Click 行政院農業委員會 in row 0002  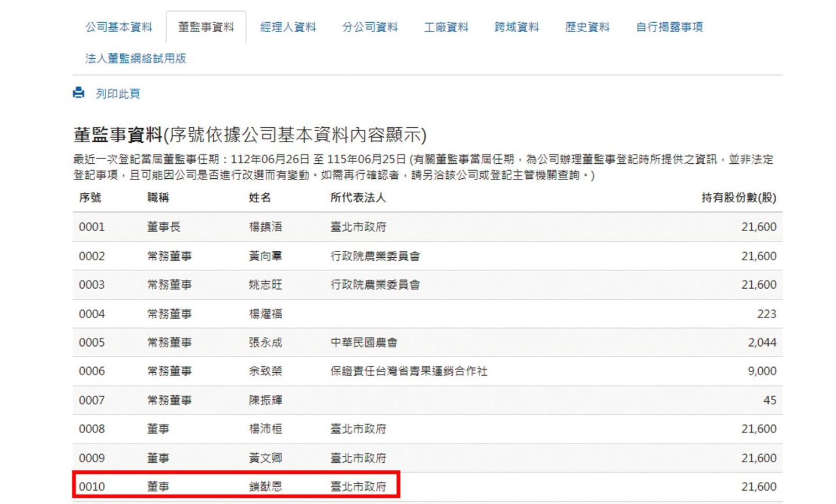[375, 255]
